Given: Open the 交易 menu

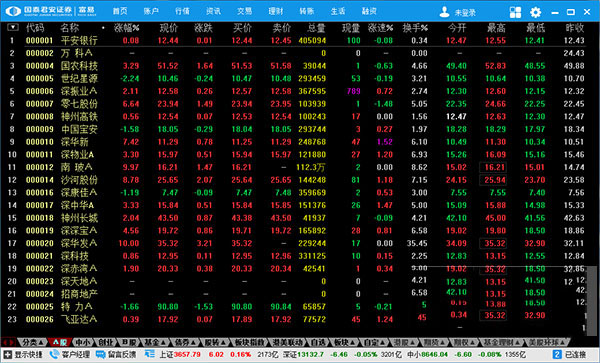Looking at the screenshot, I should pos(244,11).
